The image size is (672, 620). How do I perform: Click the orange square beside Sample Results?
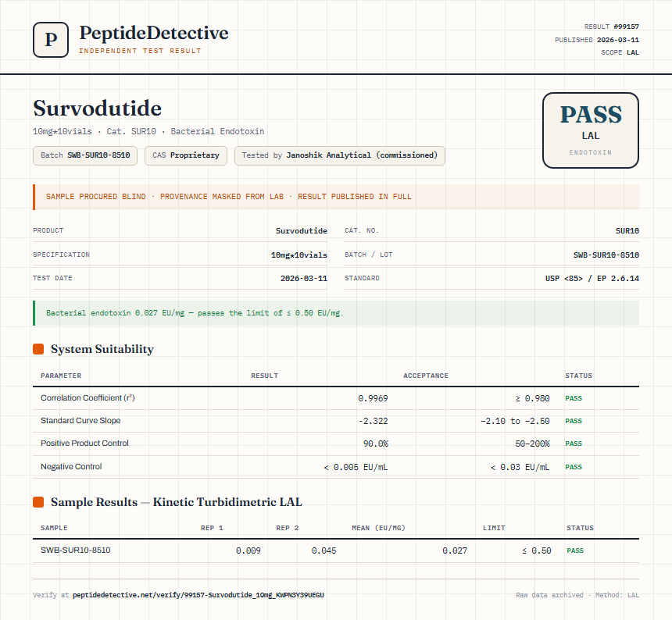38,502
